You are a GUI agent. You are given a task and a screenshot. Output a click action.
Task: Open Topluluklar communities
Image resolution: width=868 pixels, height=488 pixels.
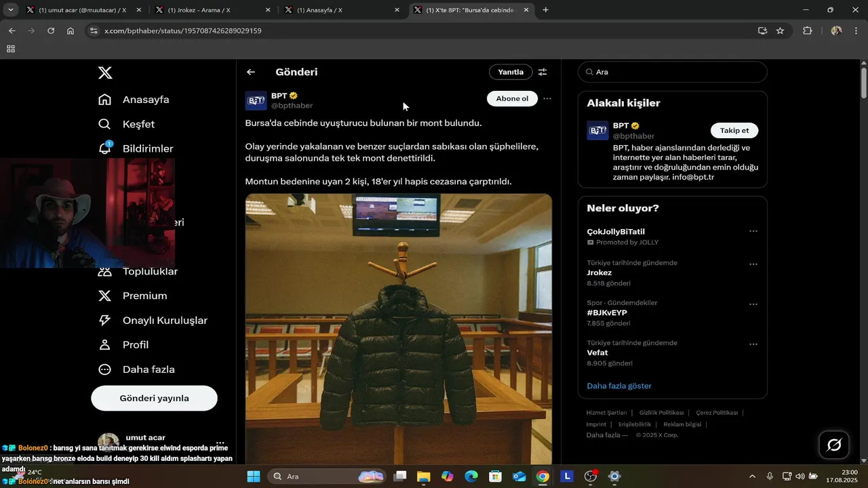pos(138,271)
